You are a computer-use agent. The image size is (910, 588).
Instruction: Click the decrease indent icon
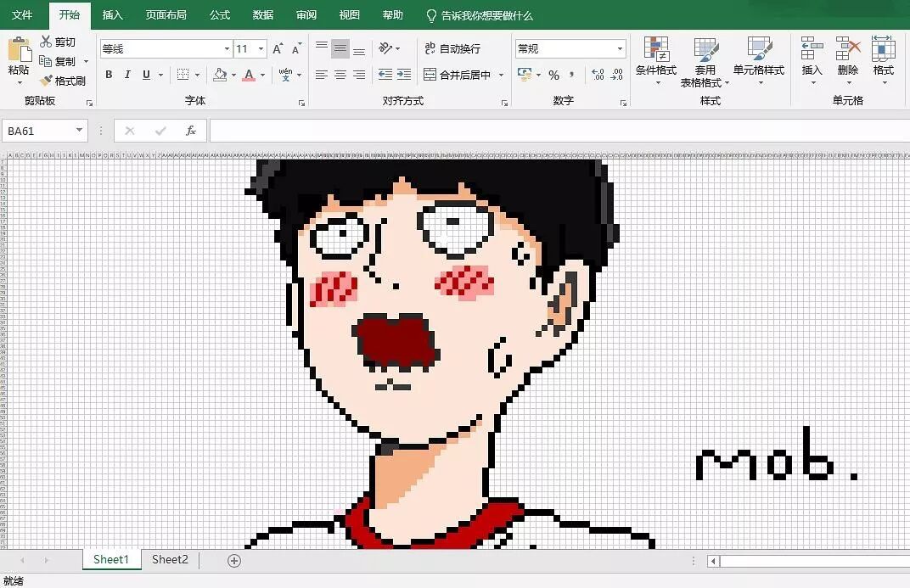coord(385,75)
